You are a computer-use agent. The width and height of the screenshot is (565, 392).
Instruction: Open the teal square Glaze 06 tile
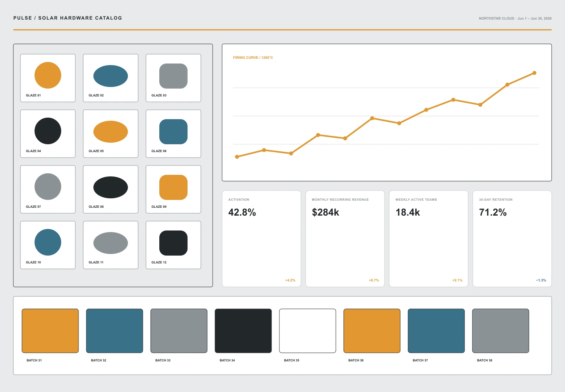click(x=173, y=134)
